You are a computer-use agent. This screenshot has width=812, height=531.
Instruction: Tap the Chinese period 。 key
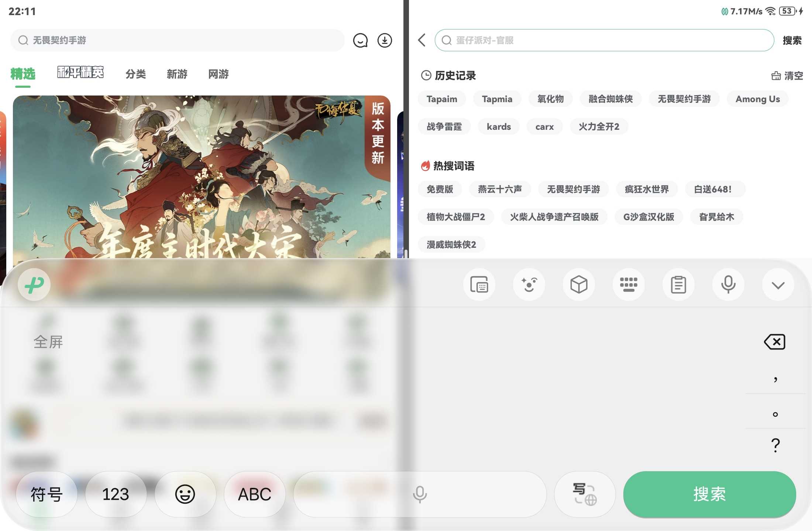[775, 414]
